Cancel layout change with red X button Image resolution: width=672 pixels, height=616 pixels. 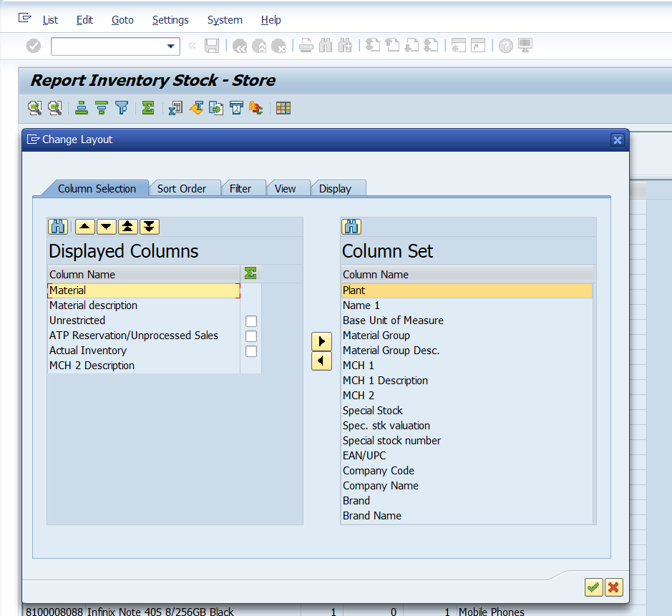click(613, 587)
